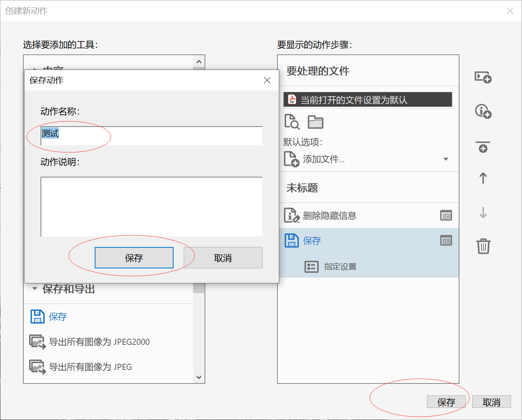Click 当前打开的文件设置为默认 bar
This screenshot has width=522, height=420.
coord(368,99)
